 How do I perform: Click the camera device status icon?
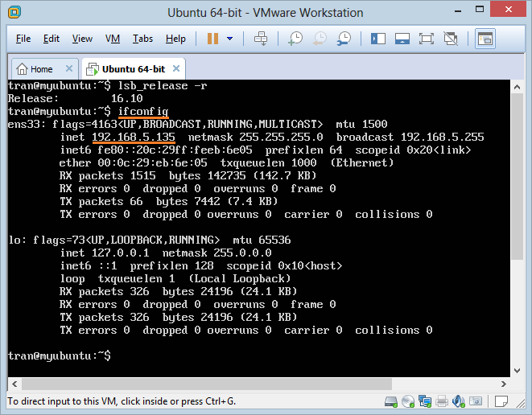476,401
